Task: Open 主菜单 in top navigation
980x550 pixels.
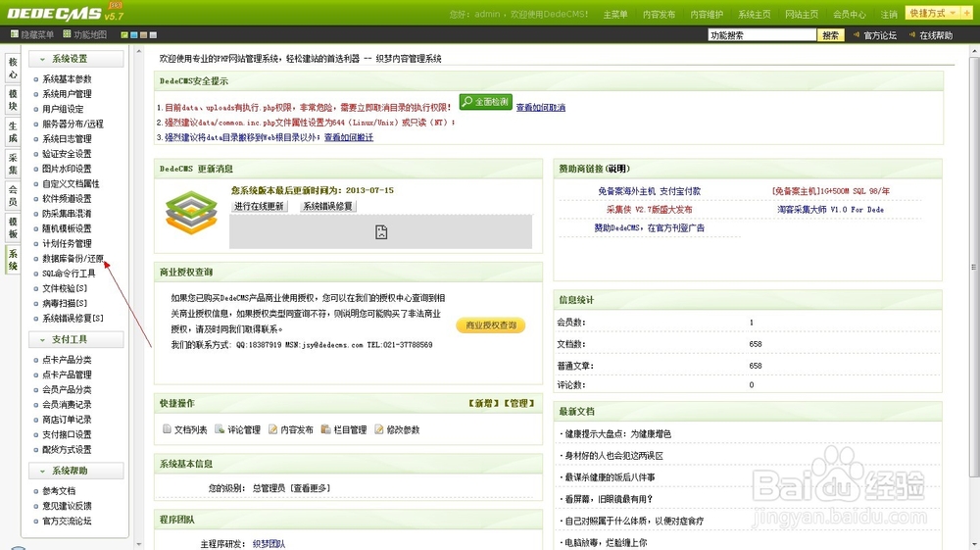Action: pos(615,15)
